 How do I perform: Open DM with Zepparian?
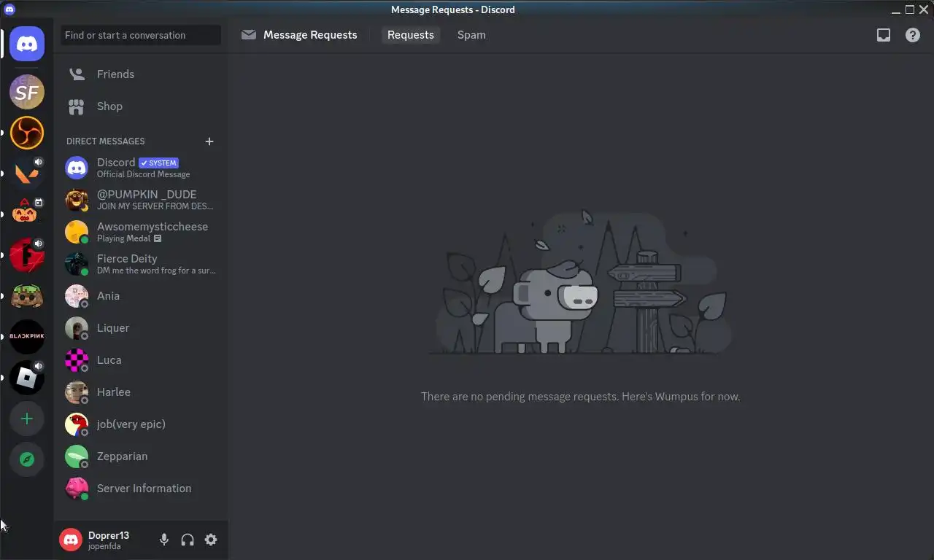[x=140, y=456]
